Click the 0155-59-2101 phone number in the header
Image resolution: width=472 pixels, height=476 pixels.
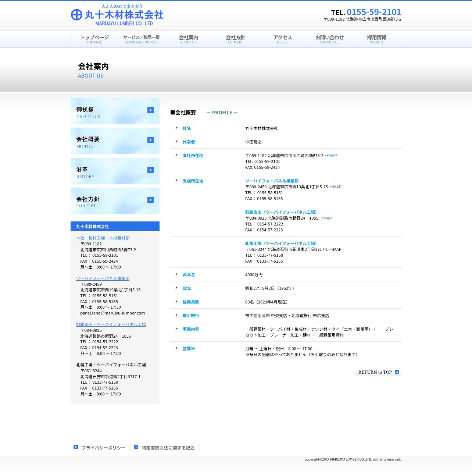point(373,12)
